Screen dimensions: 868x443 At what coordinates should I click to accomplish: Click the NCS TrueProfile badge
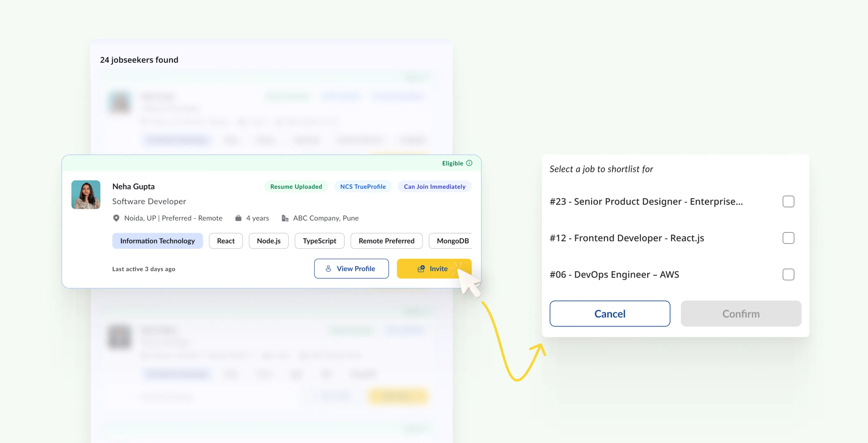coord(363,187)
